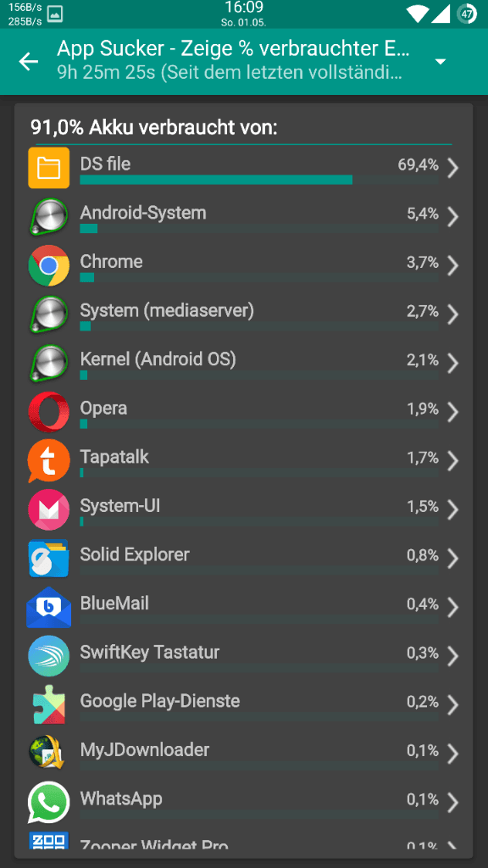Open the image notification icon in status bar

pyautogui.click(x=55, y=15)
